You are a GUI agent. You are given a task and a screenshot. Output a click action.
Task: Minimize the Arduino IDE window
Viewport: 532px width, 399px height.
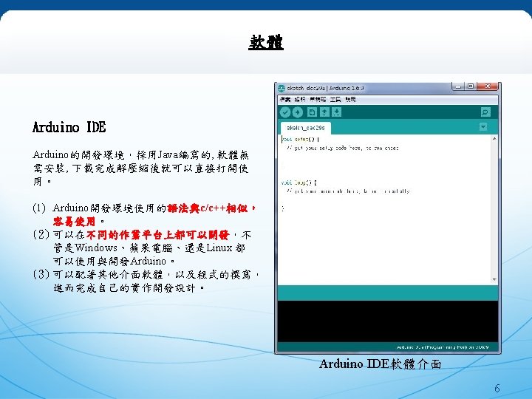[458, 86]
